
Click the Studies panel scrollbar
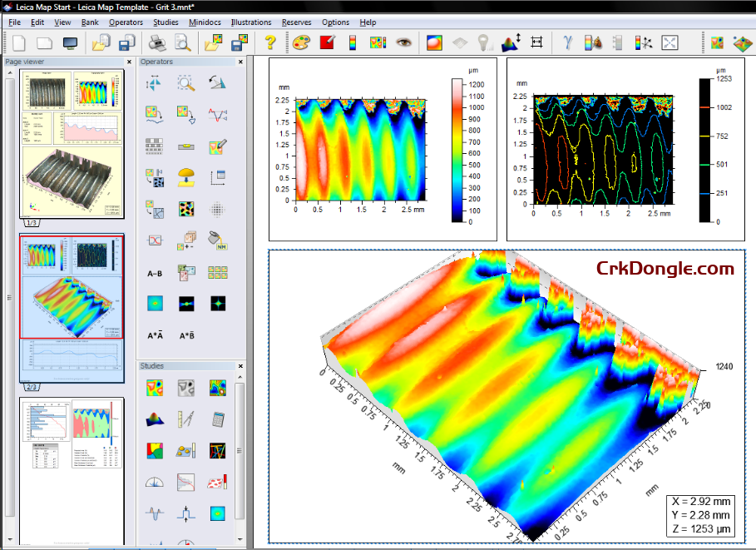coord(238,451)
